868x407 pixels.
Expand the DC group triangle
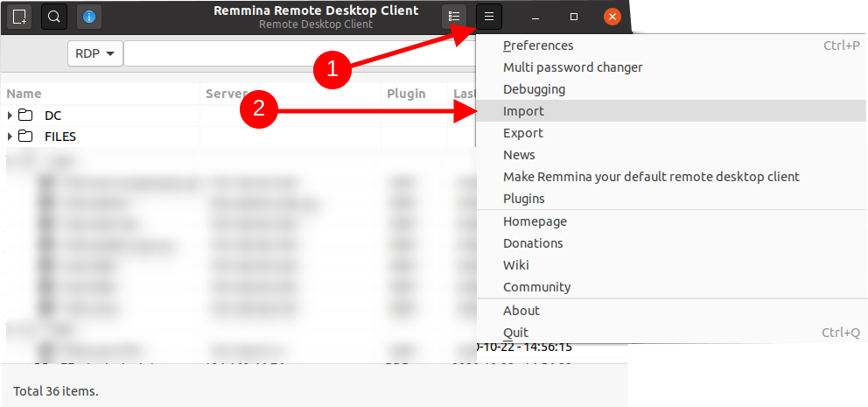[x=10, y=116]
